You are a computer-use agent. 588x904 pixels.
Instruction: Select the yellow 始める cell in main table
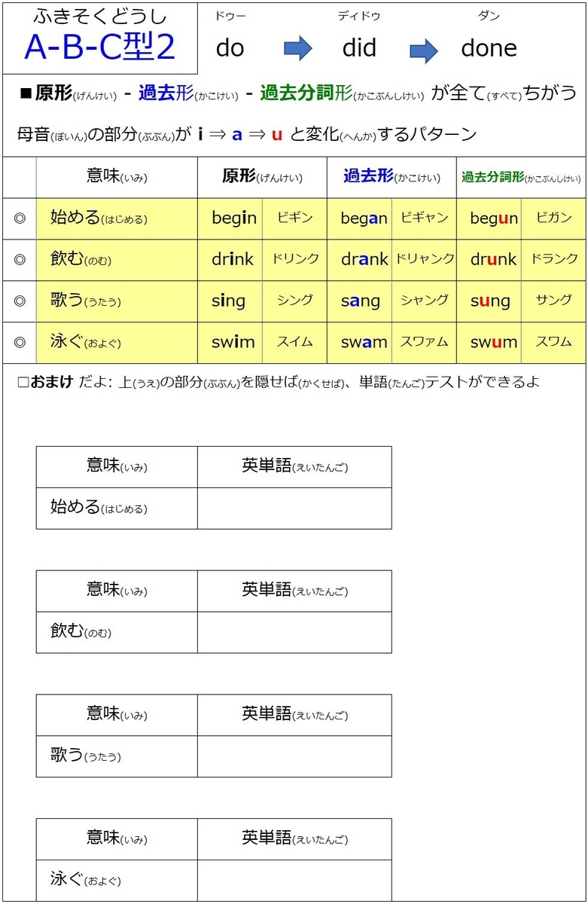tap(117, 218)
